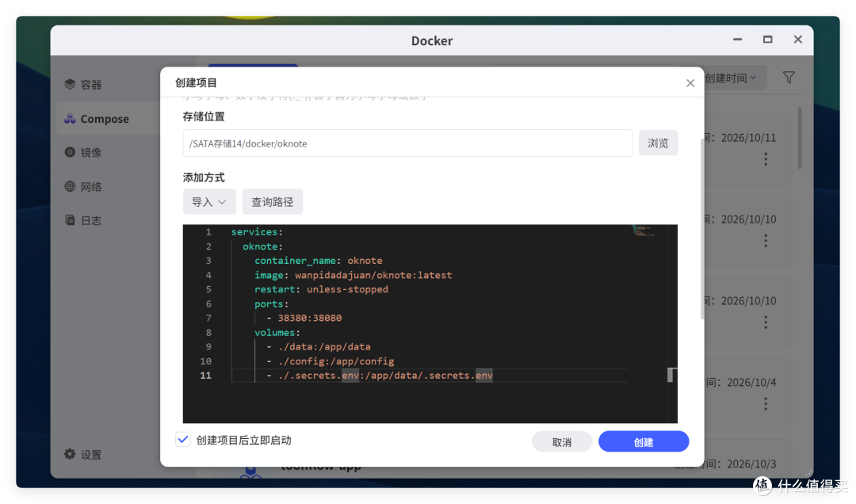Click the ./data:/app/data volume line
The height and width of the screenshot is (504, 856).
(x=319, y=347)
